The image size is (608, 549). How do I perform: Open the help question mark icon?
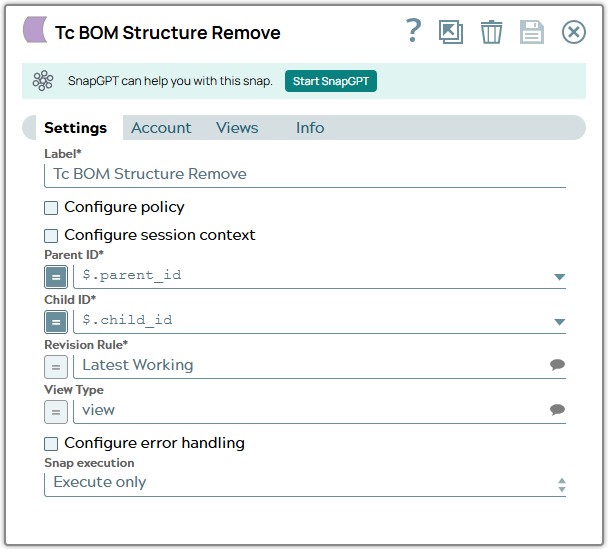coord(413,31)
